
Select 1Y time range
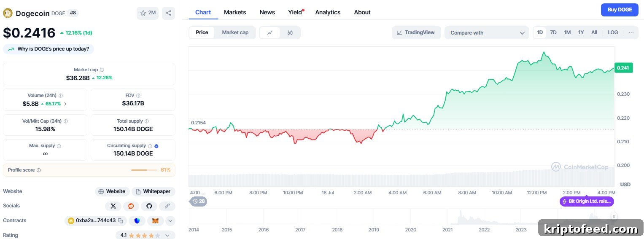click(581, 32)
